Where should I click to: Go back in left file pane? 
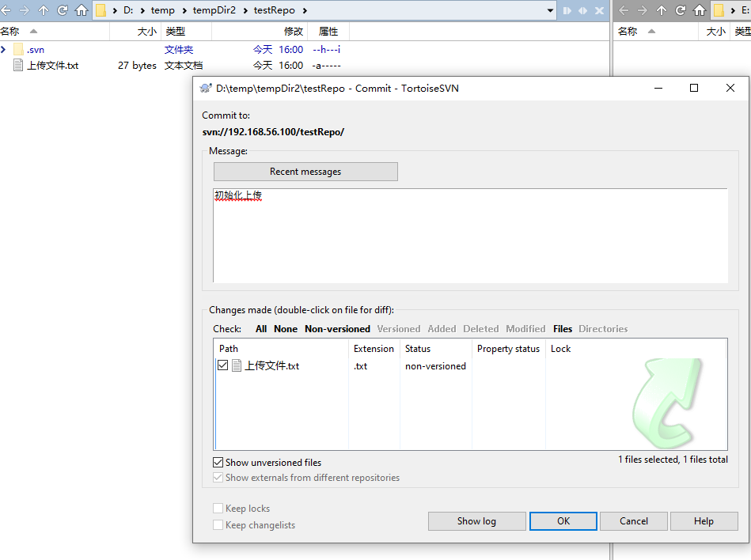[6, 10]
